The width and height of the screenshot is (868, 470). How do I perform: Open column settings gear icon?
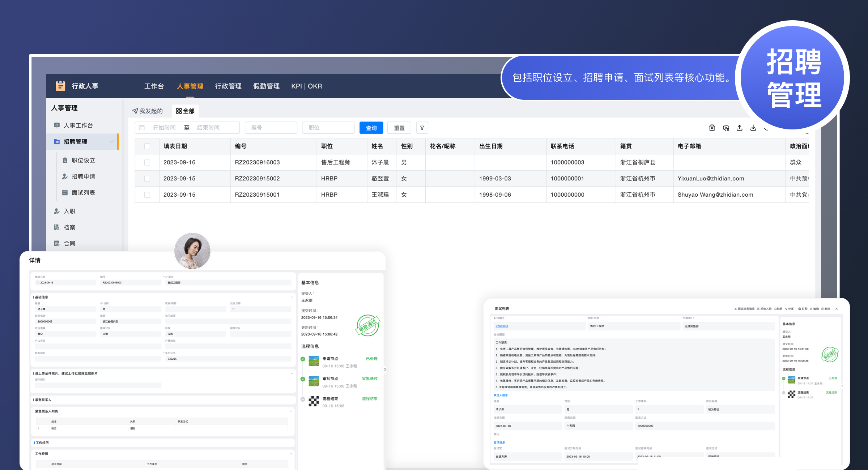coord(726,128)
